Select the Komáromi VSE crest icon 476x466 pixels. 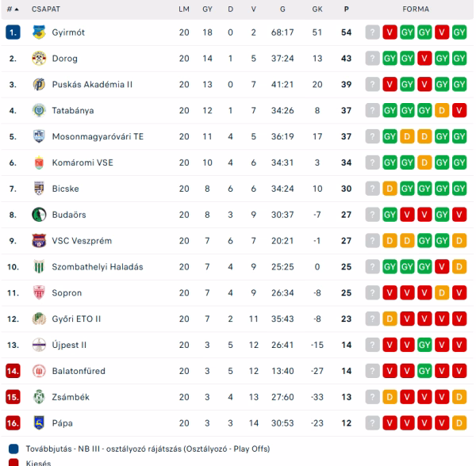tap(39, 162)
